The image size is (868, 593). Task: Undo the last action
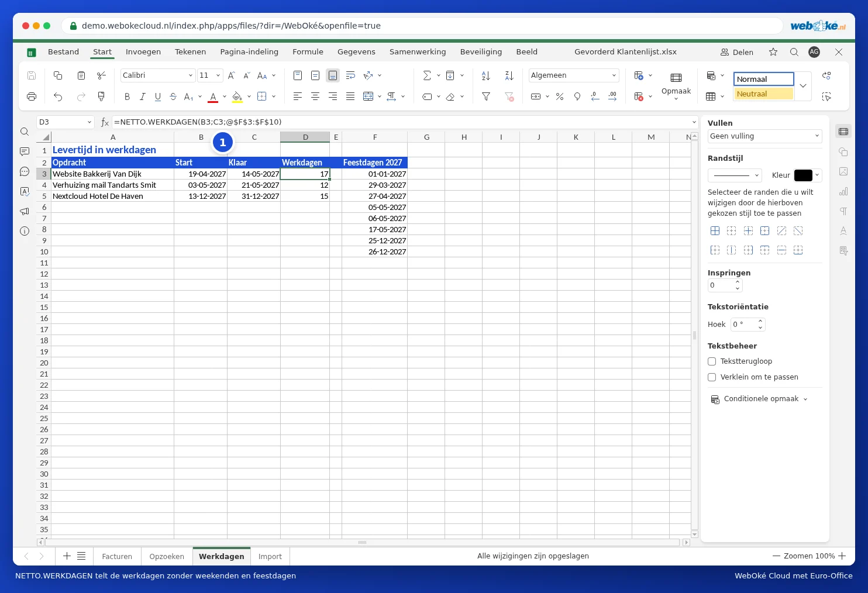58,96
